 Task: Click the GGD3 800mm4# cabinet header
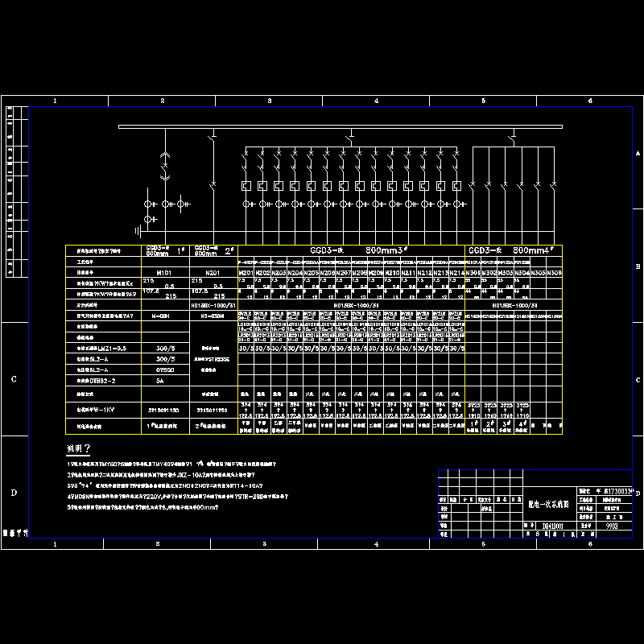click(513, 250)
